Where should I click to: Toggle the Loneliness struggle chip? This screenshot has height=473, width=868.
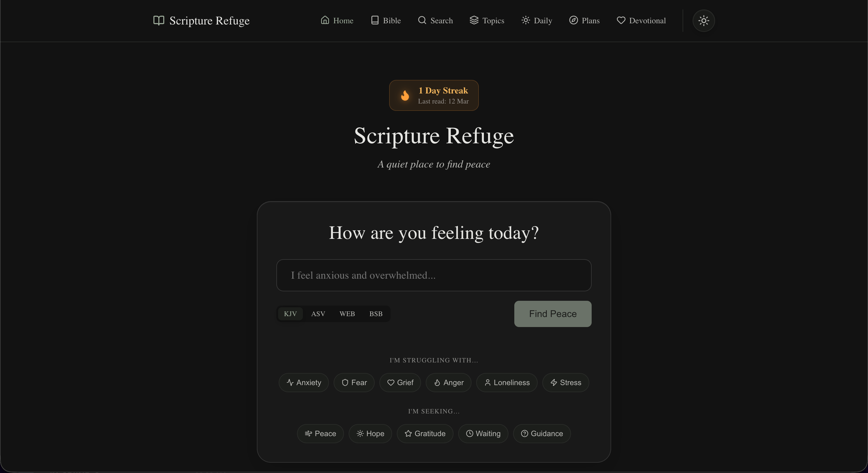coord(506,382)
